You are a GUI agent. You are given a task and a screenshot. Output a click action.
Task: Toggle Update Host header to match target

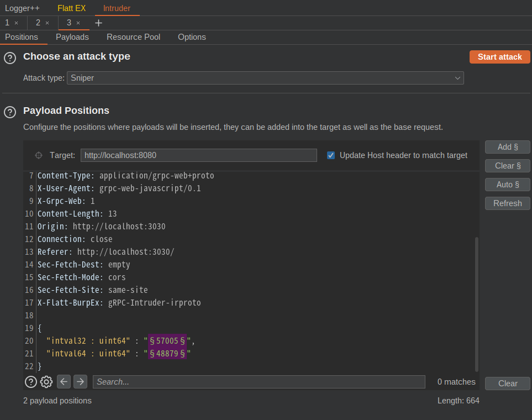[331, 155]
